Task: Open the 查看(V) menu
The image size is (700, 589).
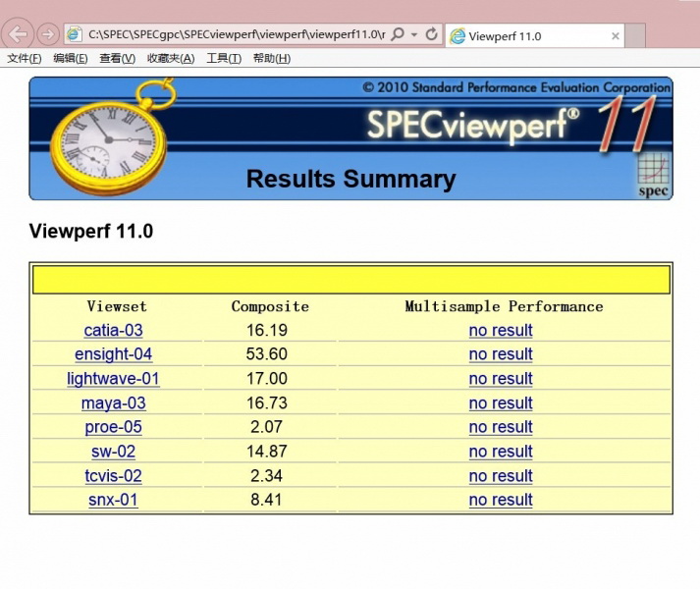Action: [117, 59]
